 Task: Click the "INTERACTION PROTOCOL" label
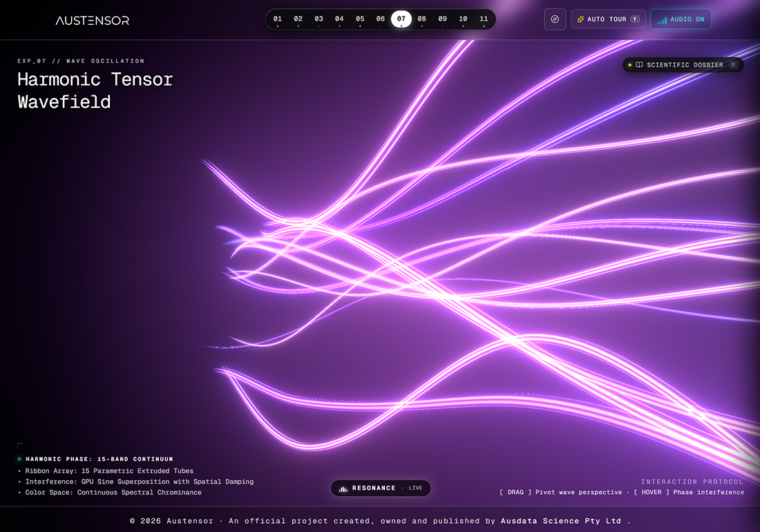tap(692, 482)
